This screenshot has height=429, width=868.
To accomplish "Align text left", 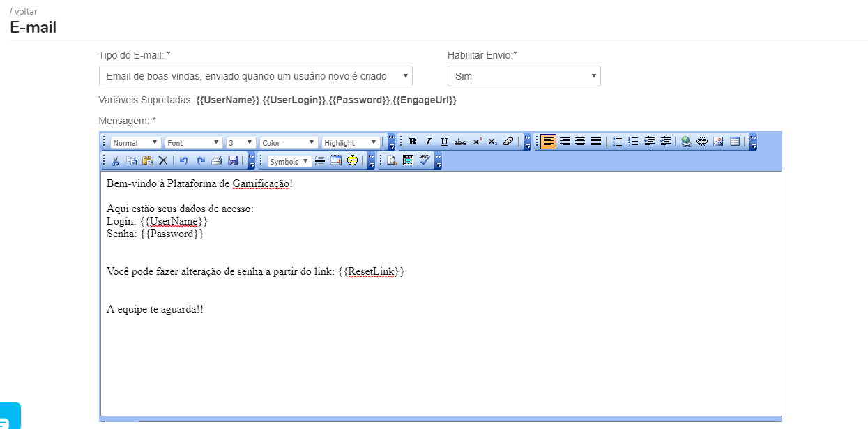I will point(549,142).
